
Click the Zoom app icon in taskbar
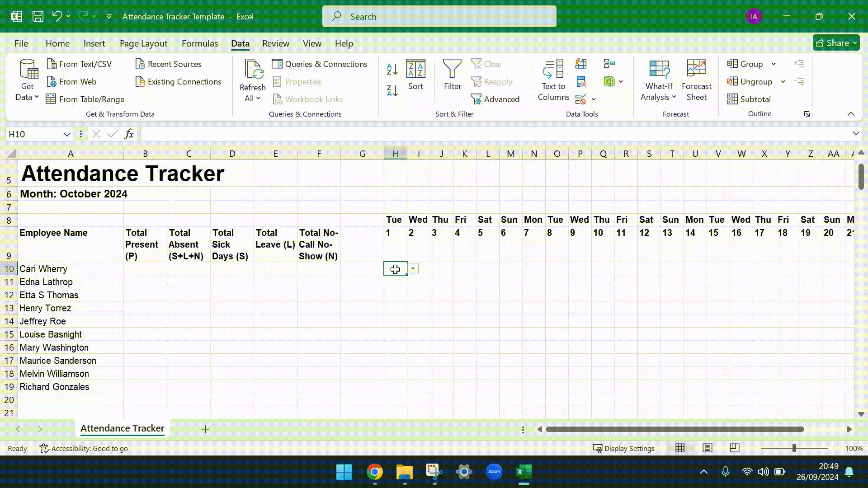pos(494,472)
